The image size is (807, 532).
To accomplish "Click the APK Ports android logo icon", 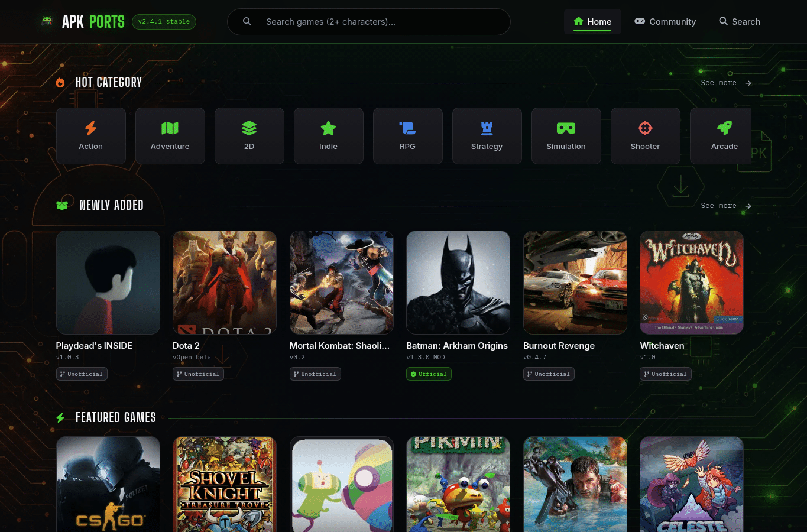I will 47,22.
